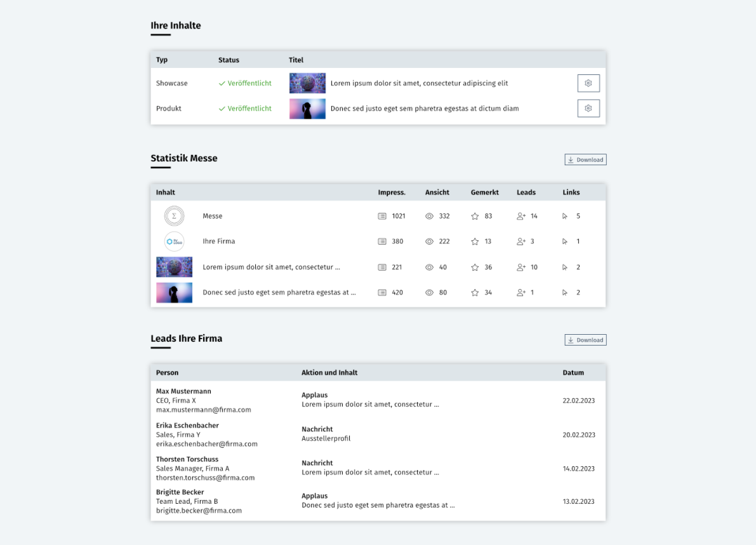
Task: Open settings gear for Showcase row
Action: point(588,83)
